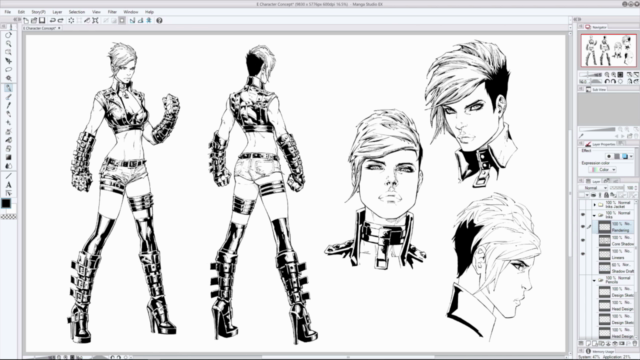This screenshot has width=640, height=360.
Task: Open the Filter menu
Action: tap(112, 12)
